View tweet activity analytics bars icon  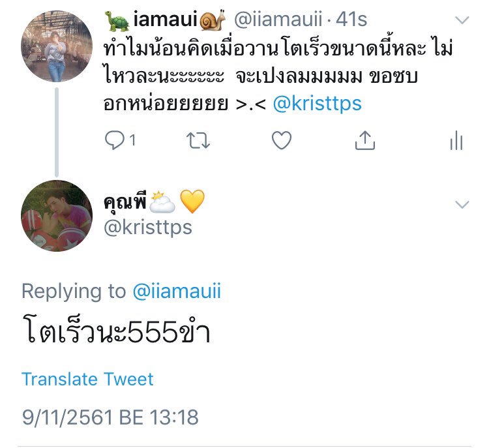point(456,140)
